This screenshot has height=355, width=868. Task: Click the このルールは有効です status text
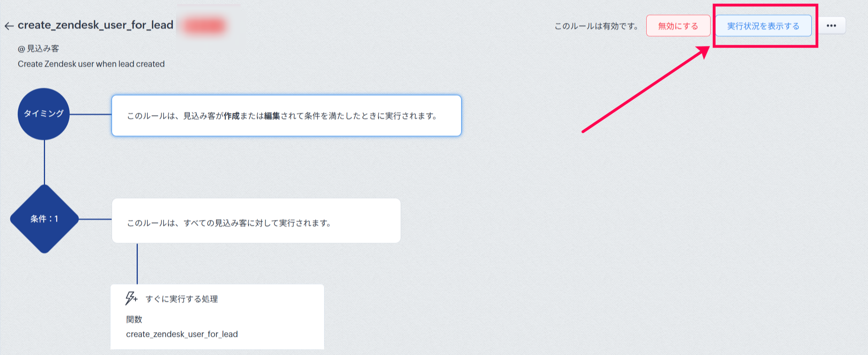click(596, 26)
